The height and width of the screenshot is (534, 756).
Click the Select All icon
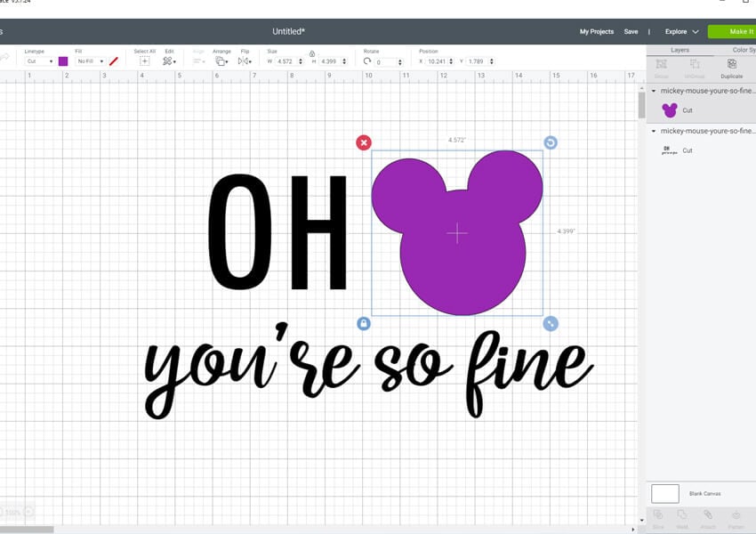[144, 61]
